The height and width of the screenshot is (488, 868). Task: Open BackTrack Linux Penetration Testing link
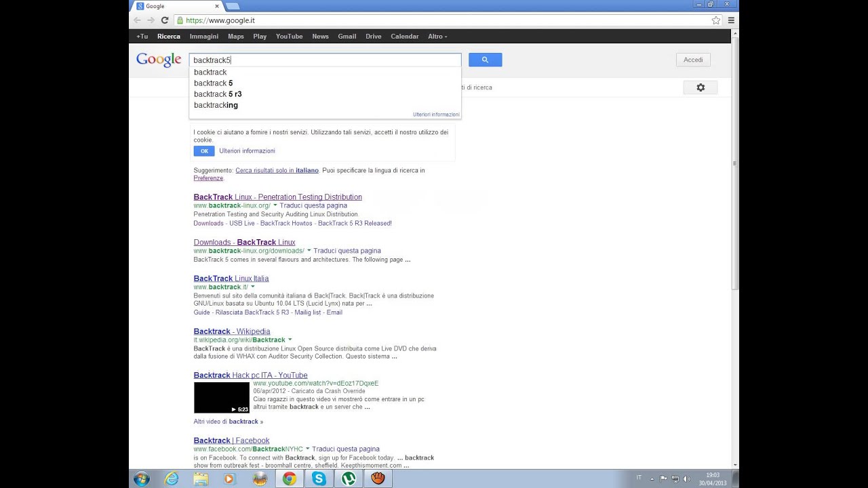tap(277, 197)
